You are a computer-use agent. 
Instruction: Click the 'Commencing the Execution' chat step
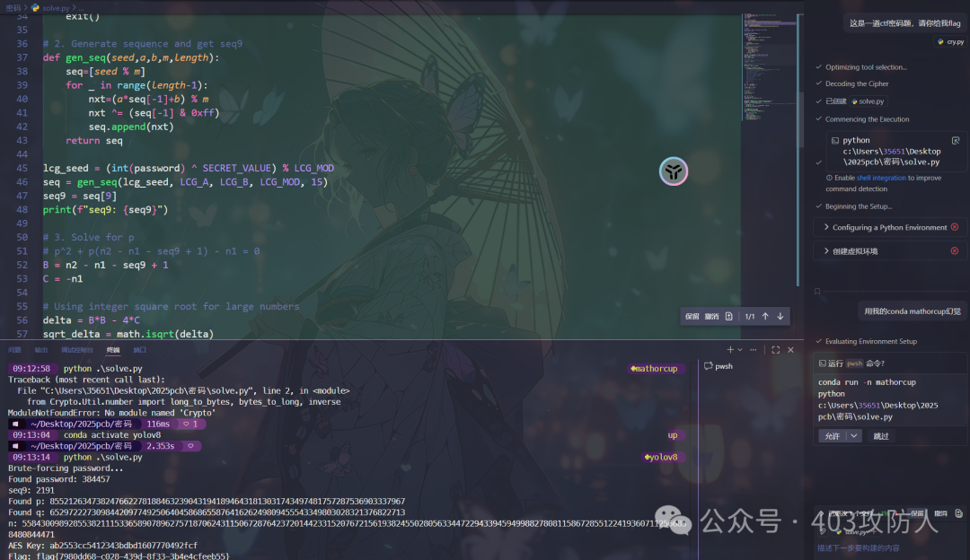[x=868, y=119]
